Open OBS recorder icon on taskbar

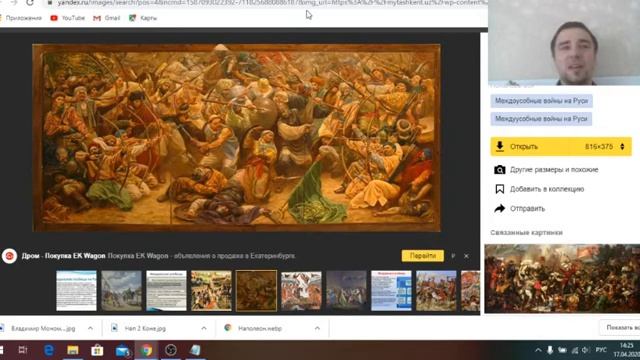(x=171, y=350)
